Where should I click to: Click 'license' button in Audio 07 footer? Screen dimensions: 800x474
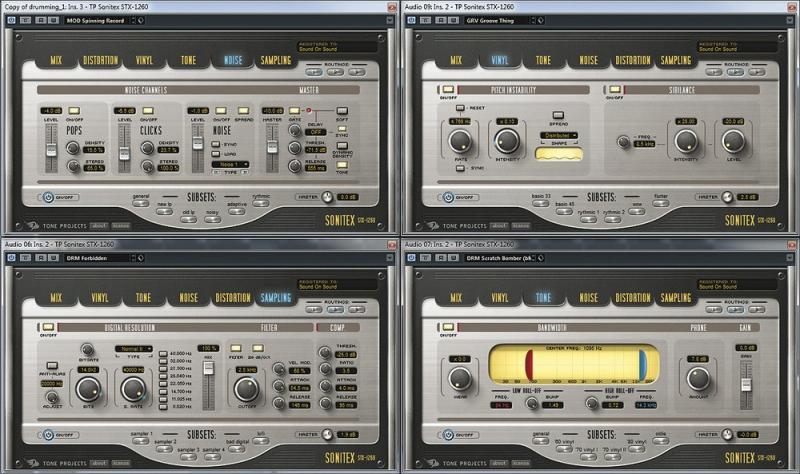tap(521, 463)
